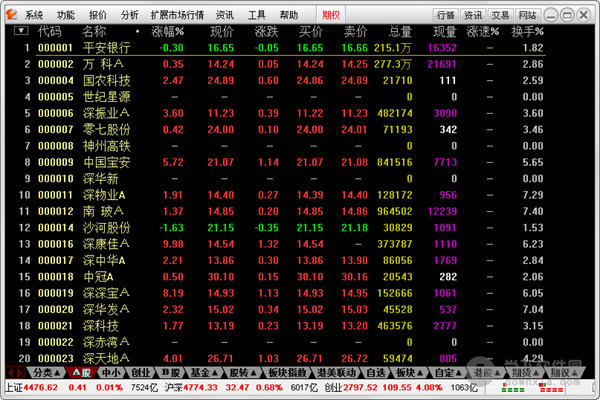This screenshot has width=600, height=400.
Task: Expand the 分类▲ bottom tab
Action: pos(46,372)
